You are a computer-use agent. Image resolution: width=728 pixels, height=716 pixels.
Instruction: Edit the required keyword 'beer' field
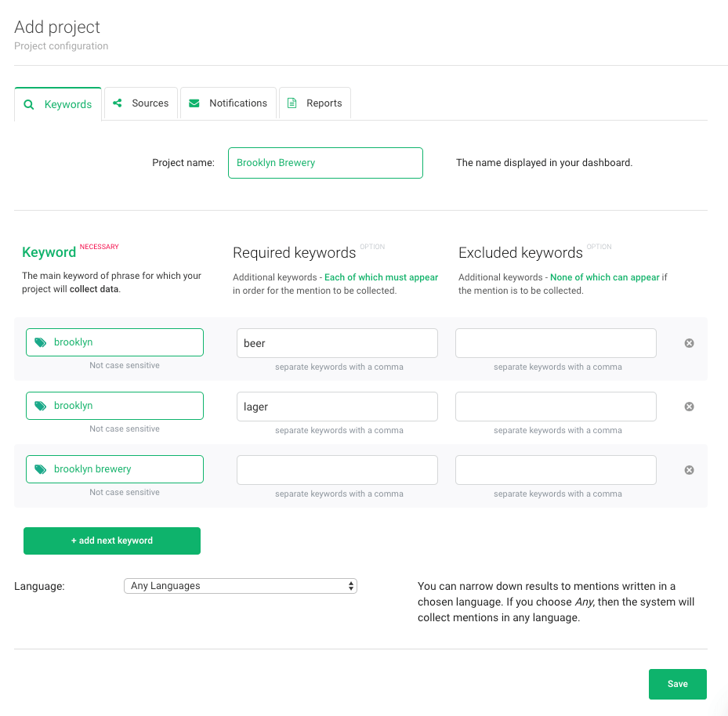337,343
